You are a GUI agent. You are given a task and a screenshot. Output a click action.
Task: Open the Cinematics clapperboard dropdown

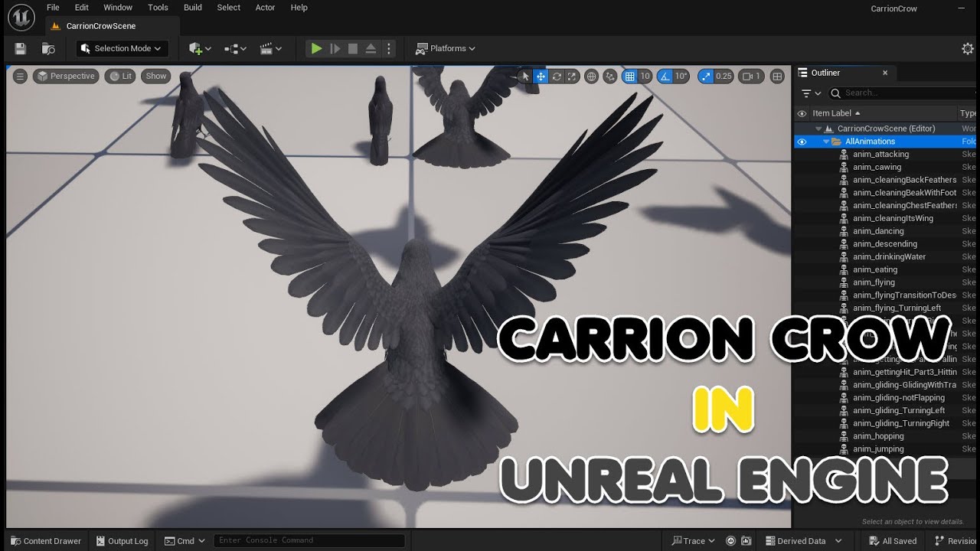[270, 48]
